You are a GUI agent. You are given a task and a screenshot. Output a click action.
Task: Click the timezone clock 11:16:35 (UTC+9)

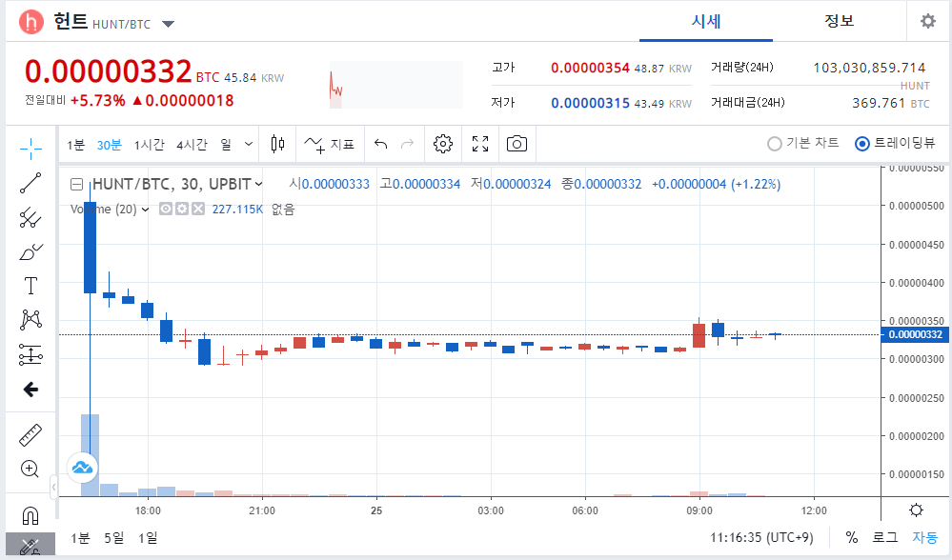pos(761,537)
